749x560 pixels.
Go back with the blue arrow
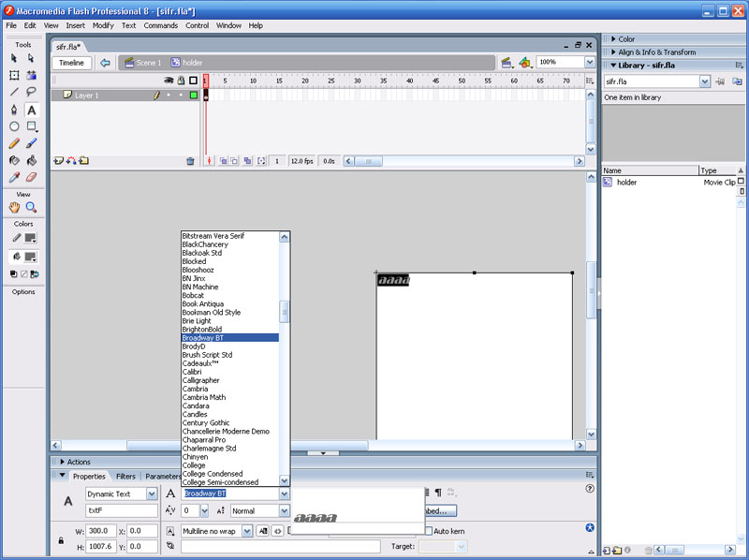point(105,63)
